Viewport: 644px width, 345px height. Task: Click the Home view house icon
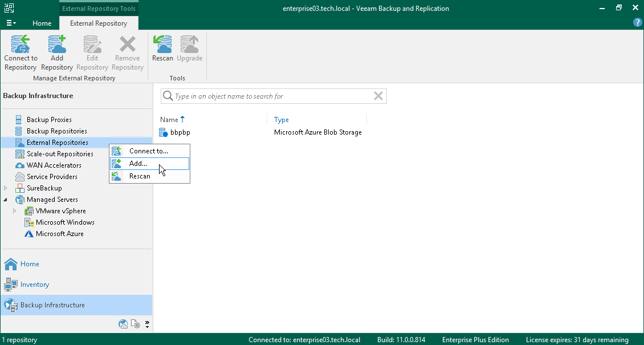tap(11, 263)
